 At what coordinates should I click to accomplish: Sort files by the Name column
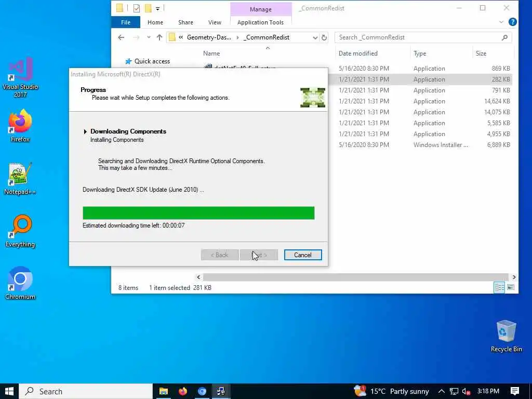coord(211,54)
